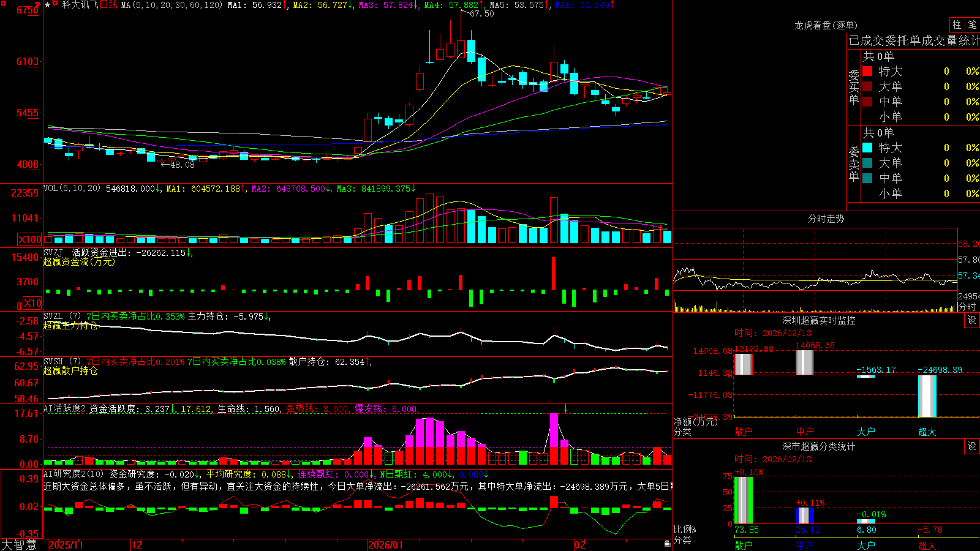
Task: Click the 科大讯飞 stock name
Action: click(80, 5)
